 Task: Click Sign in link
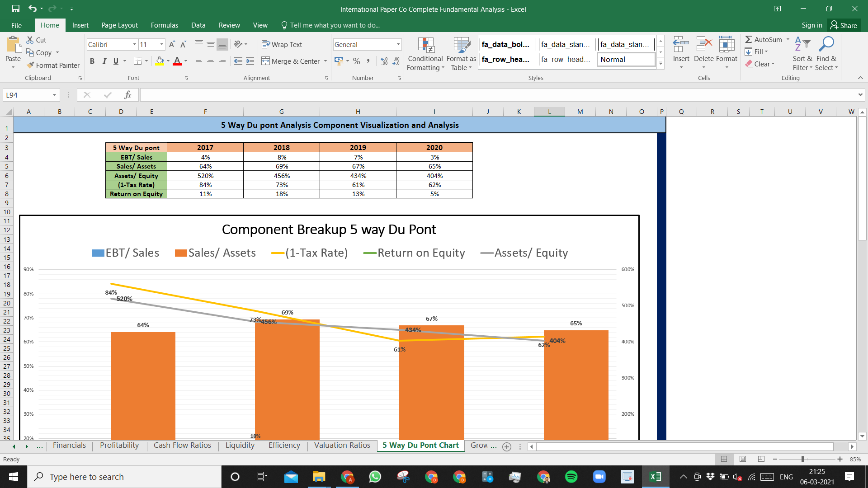tap(812, 25)
